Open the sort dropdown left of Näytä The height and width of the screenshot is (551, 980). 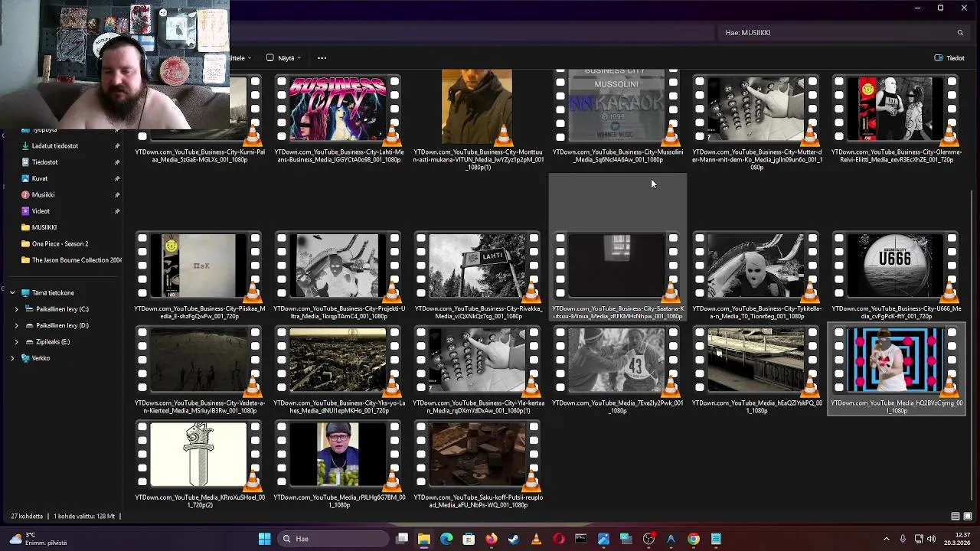[x=241, y=58]
